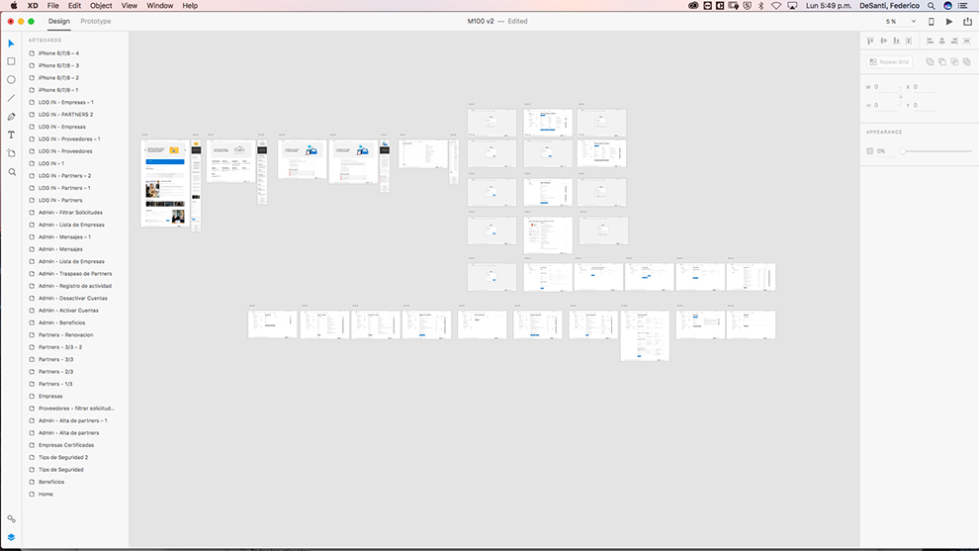Select the Pen tool
The height and width of the screenshot is (551, 980).
12,117
